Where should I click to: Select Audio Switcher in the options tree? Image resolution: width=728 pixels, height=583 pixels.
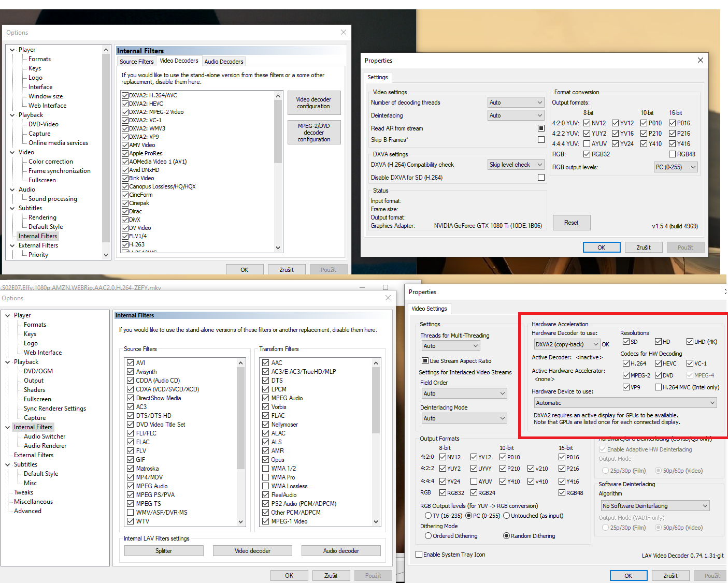click(x=45, y=436)
